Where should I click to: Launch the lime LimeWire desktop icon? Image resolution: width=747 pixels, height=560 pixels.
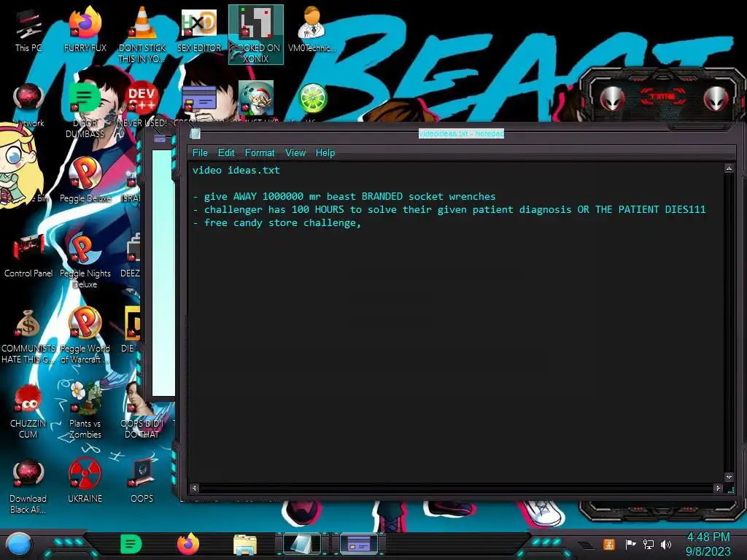[x=312, y=98]
